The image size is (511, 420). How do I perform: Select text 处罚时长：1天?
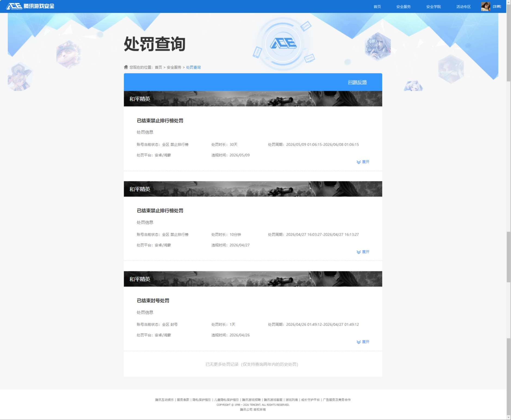[223, 325]
